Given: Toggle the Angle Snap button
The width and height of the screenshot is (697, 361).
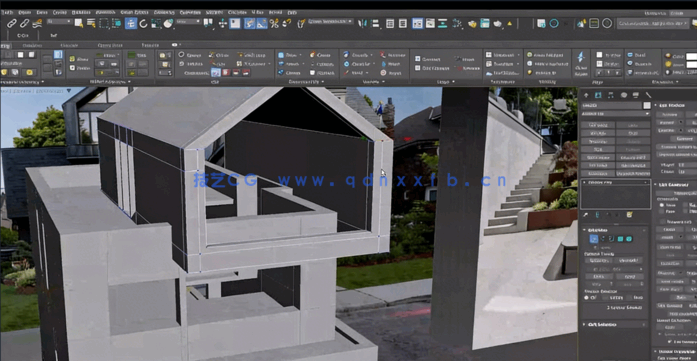Looking at the screenshot, I should click(x=262, y=23).
